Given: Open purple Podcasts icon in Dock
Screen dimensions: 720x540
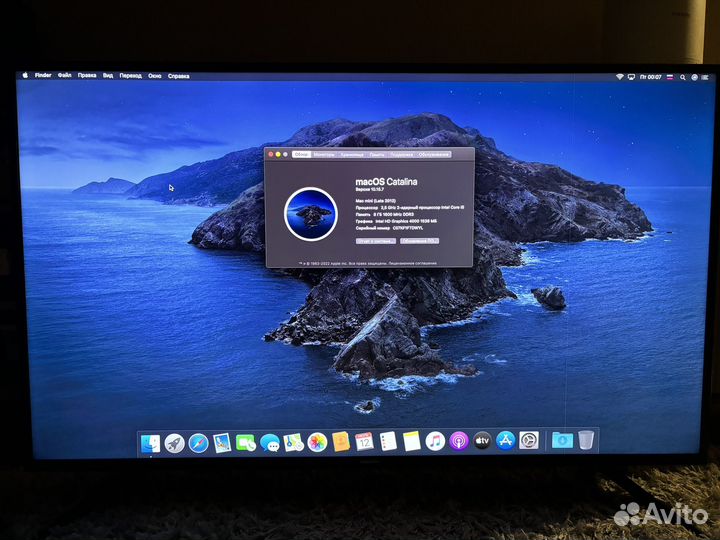Looking at the screenshot, I should pos(458,441).
